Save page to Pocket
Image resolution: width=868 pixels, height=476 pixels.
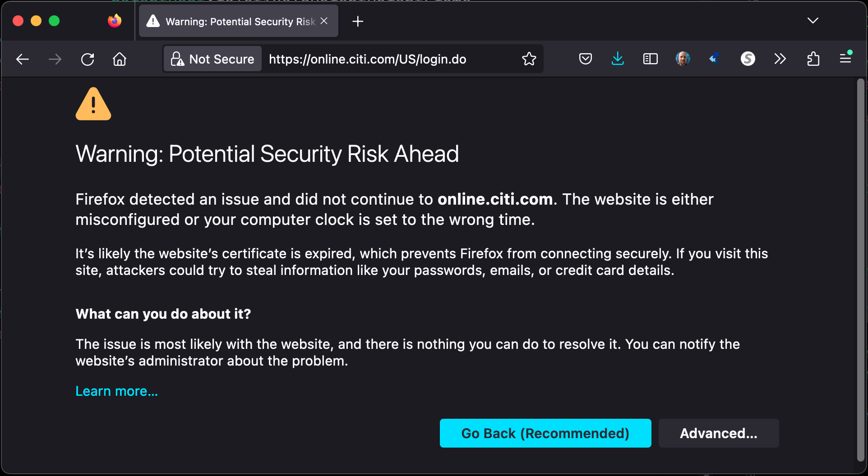tap(585, 59)
